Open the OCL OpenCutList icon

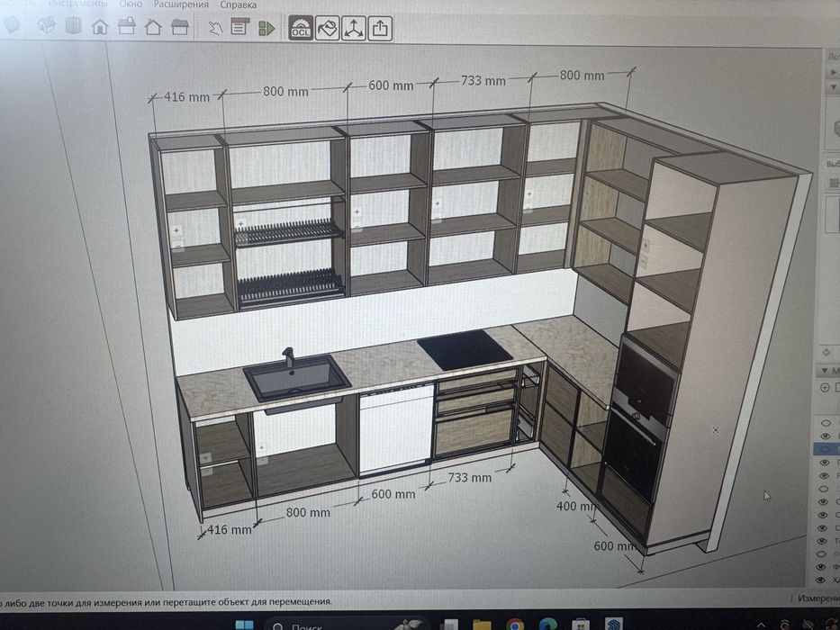point(301,28)
